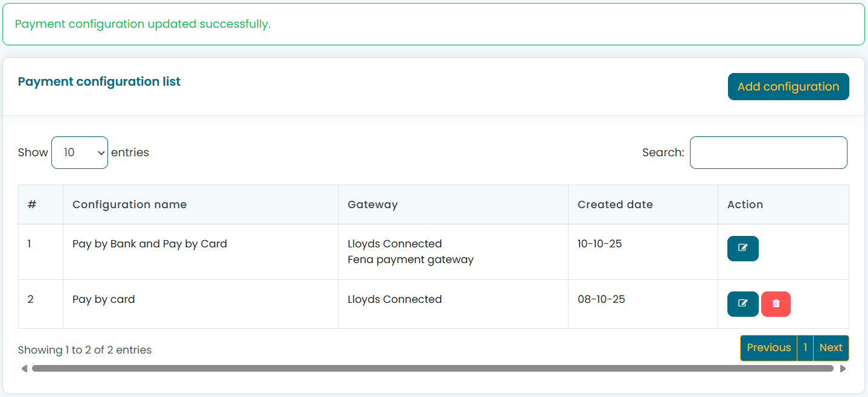The width and height of the screenshot is (868, 397).
Task: Focus the Search input field
Action: point(768,153)
